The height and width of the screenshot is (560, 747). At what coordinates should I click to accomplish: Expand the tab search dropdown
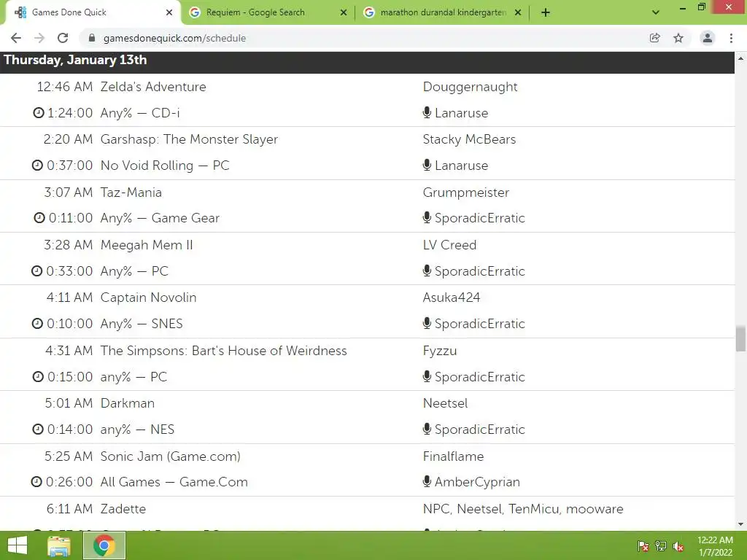(656, 12)
